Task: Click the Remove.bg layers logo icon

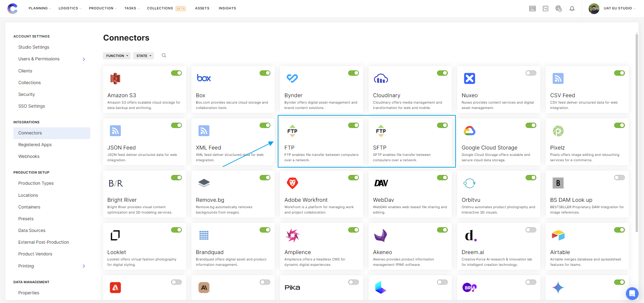Action: (204, 183)
